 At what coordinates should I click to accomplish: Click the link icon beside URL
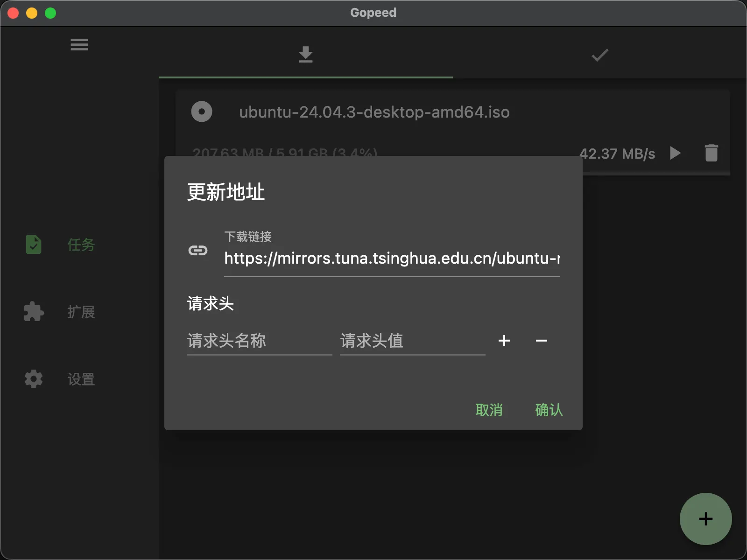click(198, 251)
